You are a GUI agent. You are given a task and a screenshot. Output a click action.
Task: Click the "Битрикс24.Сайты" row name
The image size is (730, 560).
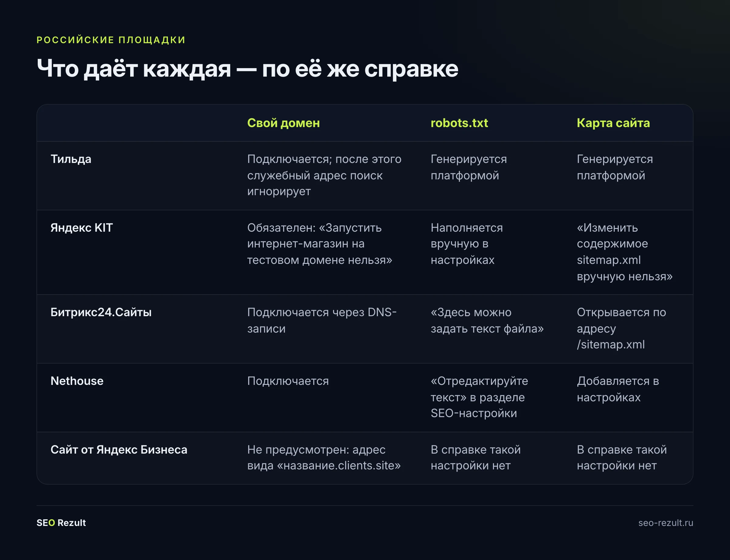point(101,312)
